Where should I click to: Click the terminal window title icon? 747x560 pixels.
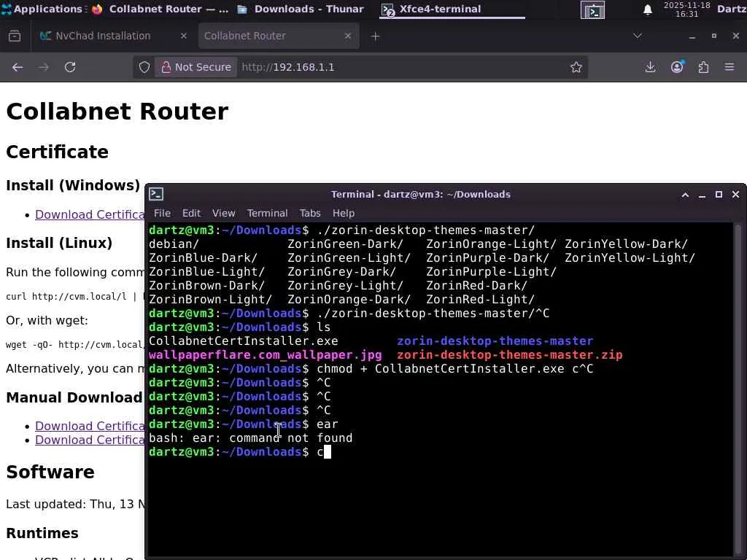(x=156, y=194)
